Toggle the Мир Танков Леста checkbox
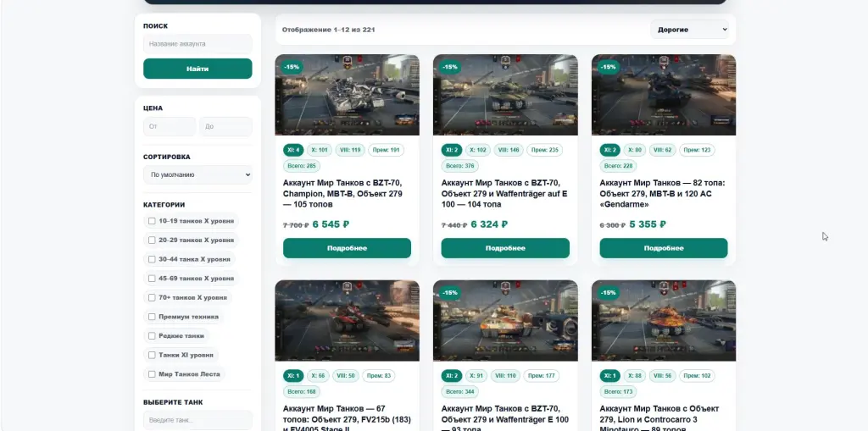This screenshot has height=431, width=868. click(152, 374)
